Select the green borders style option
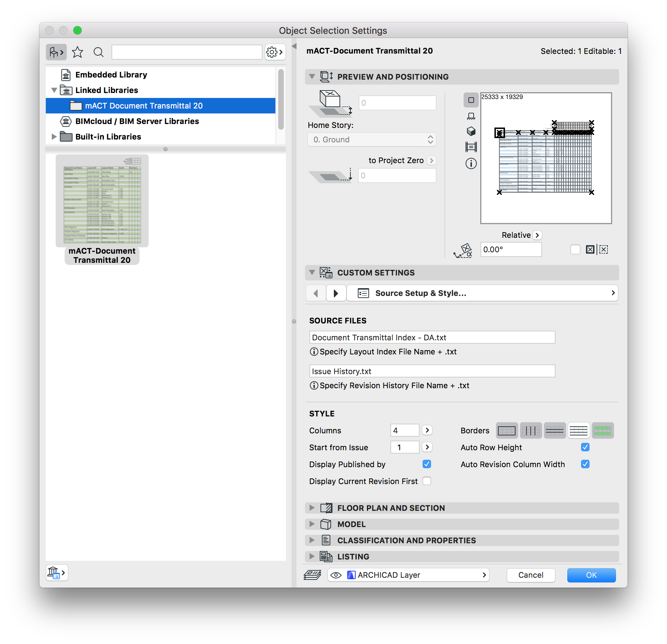667x644 pixels. tap(603, 430)
